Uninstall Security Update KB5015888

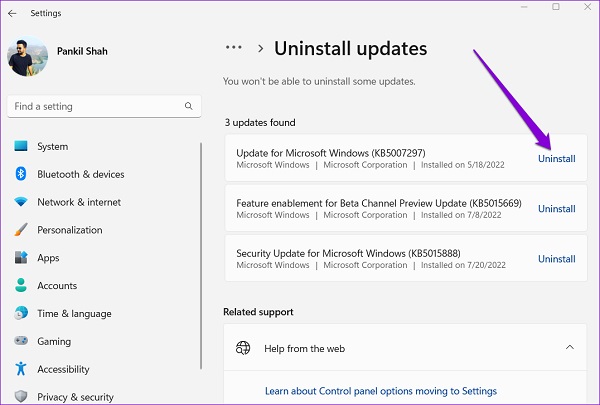pos(557,259)
